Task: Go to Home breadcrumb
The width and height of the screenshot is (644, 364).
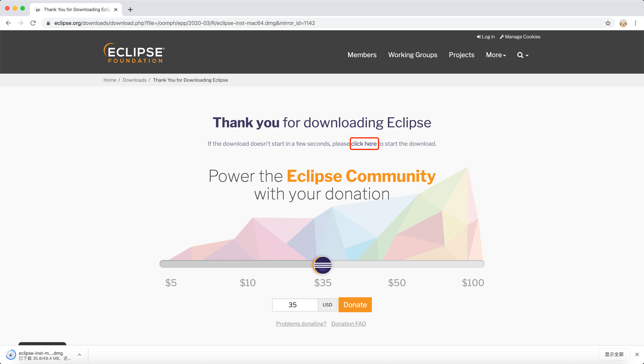Action: [x=110, y=80]
